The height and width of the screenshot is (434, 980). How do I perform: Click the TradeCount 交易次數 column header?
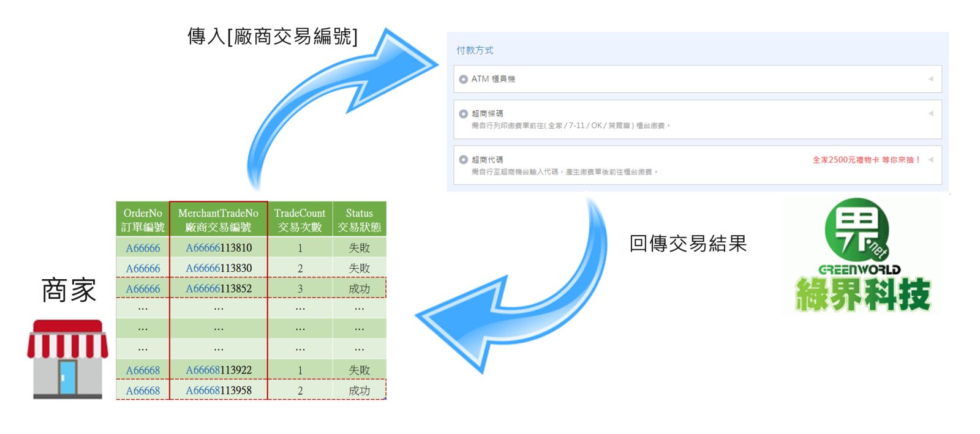pyautogui.click(x=300, y=220)
